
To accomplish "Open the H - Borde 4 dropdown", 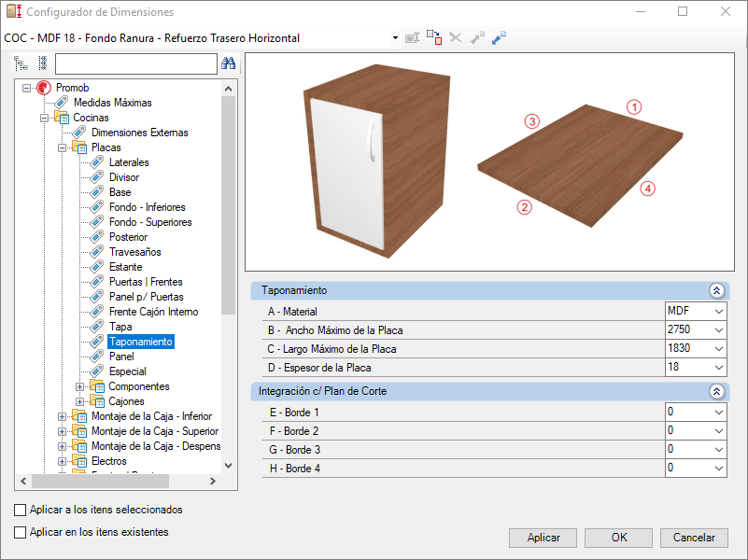I will coord(719,469).
